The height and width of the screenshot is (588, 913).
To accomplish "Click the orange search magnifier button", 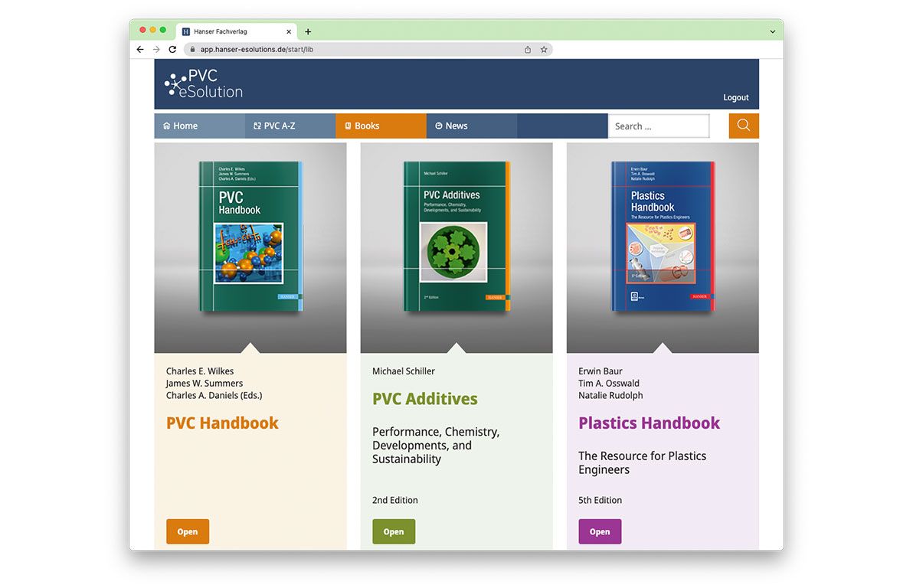I will [x=744, y=126].
